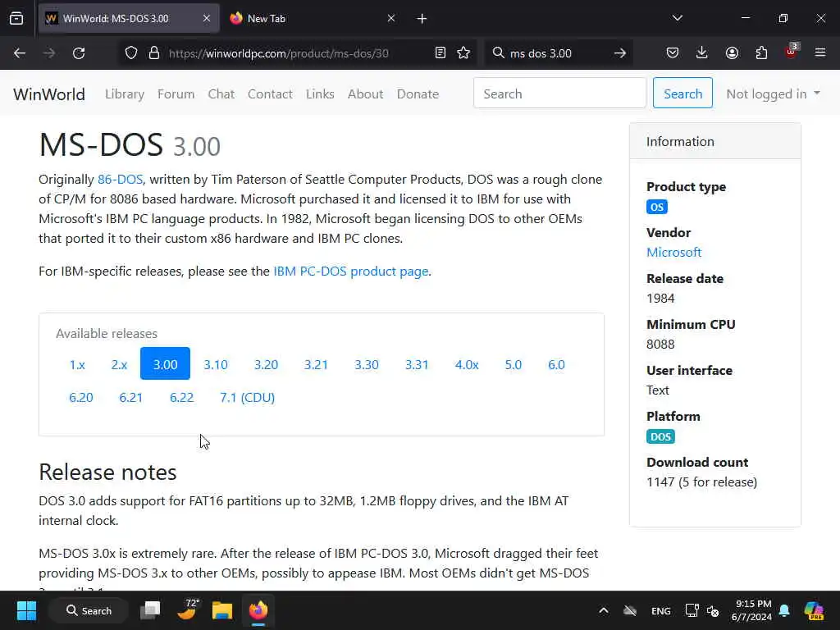
Task: Show hidden icons in the system tray
Action: pos(603,610)
